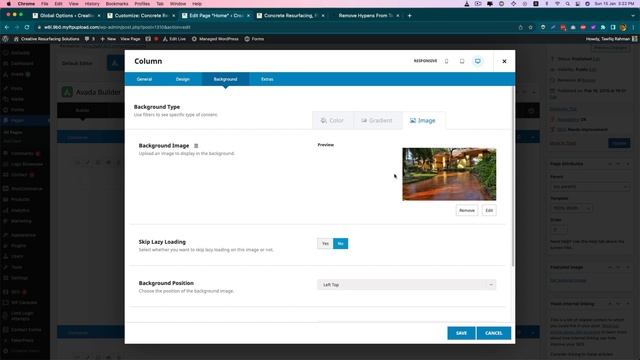
Task: Open the Design tab
Action: point(182,79)
